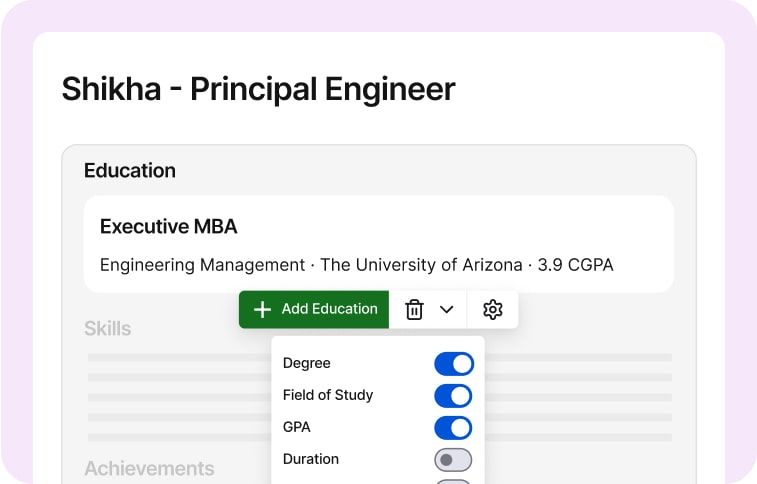Toggle the partially visible switch below Duration
This screenshot has width=757, height=484.
click(x=453, y=481)
